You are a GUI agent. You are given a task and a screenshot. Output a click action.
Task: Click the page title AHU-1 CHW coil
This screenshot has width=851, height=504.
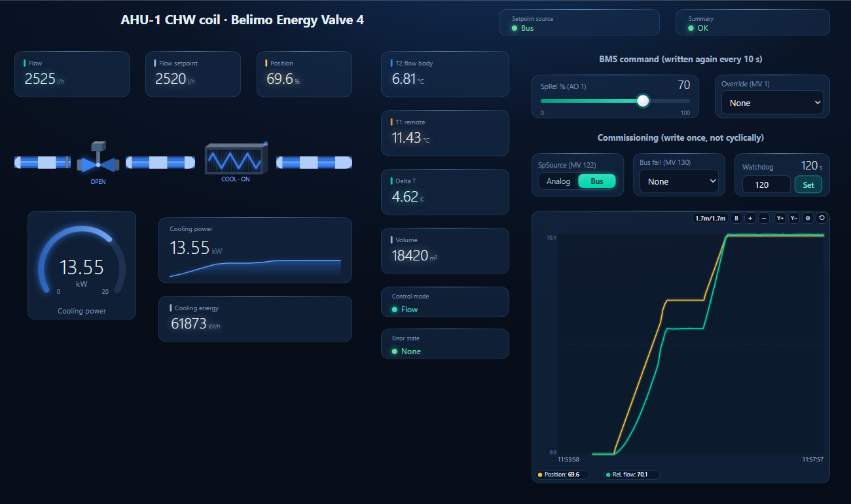pyautogui.click(x=242, y=20)
